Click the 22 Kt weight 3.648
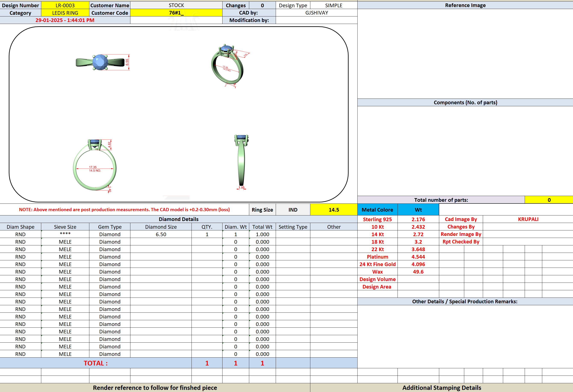Image resolution: width=573 pixels, height=392 pixels. tap(418, 249)
